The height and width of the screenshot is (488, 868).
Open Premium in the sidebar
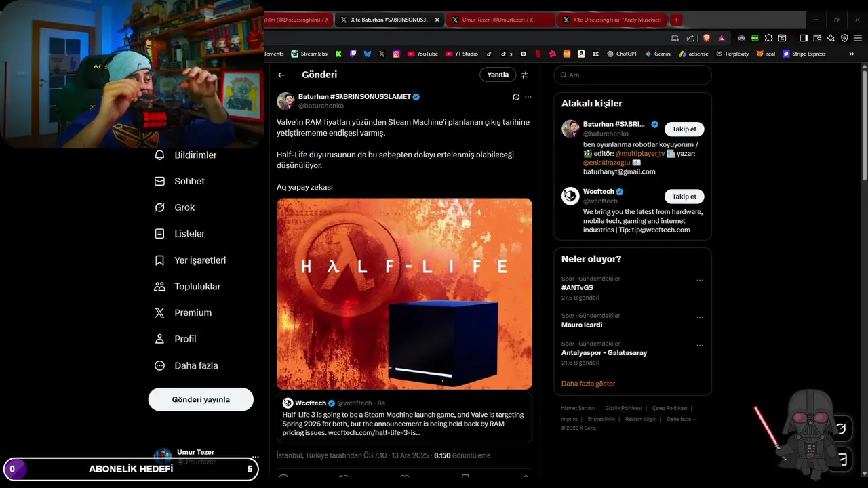click(183, 313)
